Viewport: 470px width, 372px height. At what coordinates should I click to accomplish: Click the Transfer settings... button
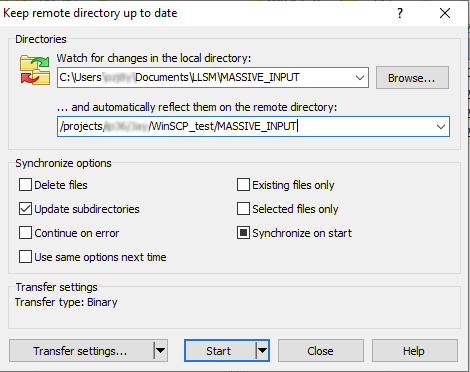[x=81, y=351]
